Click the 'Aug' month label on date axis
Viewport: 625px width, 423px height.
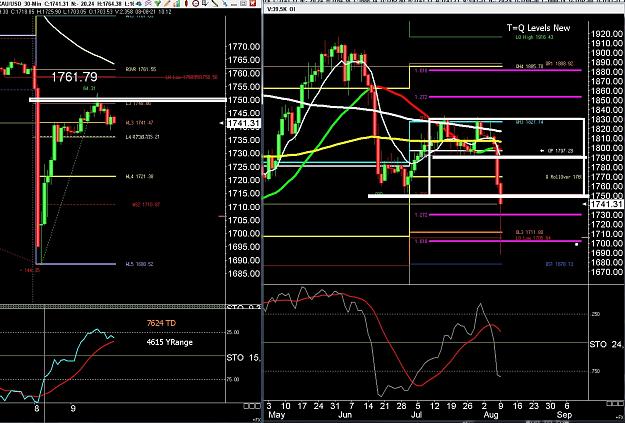point(491,415)
